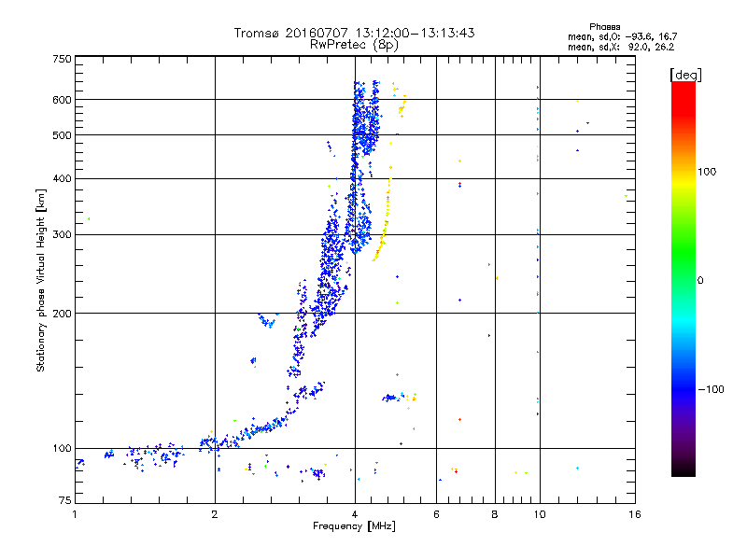Click the '[deg]' colorbar unit label
Screen dimensions: 747x560
click(x=685, y=75)
